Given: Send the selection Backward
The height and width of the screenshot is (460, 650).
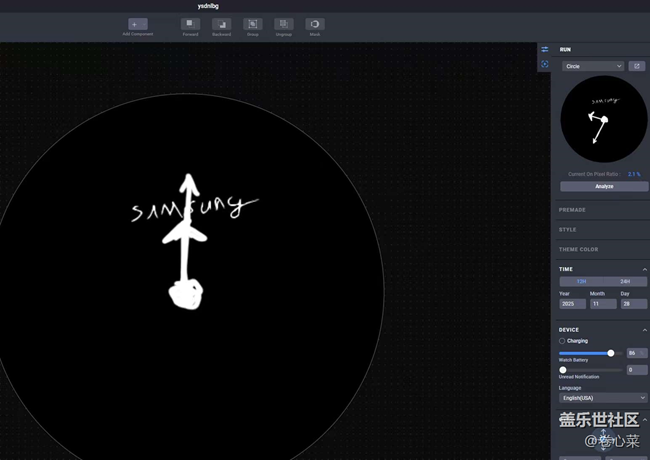Looking at the screenshot, I should pyautogui.click(x=221, y=24).
